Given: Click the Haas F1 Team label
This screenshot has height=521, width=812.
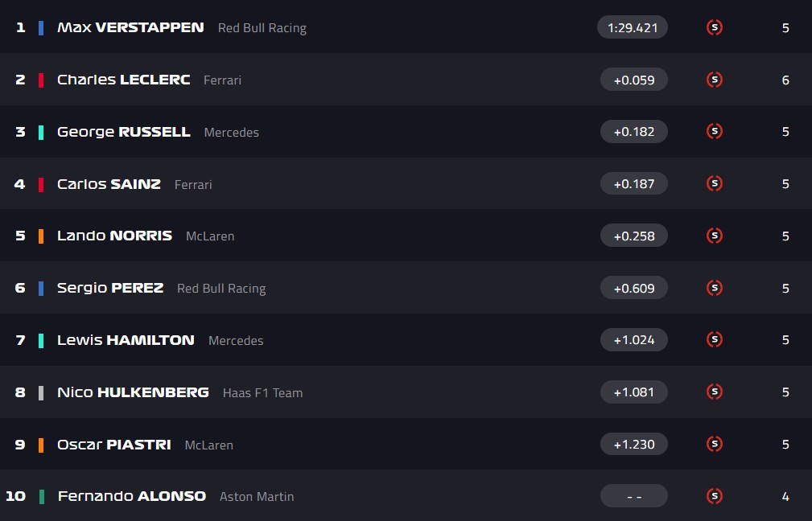Looking at the screenshot, I should pyautogui.click(x=262, y=392).
